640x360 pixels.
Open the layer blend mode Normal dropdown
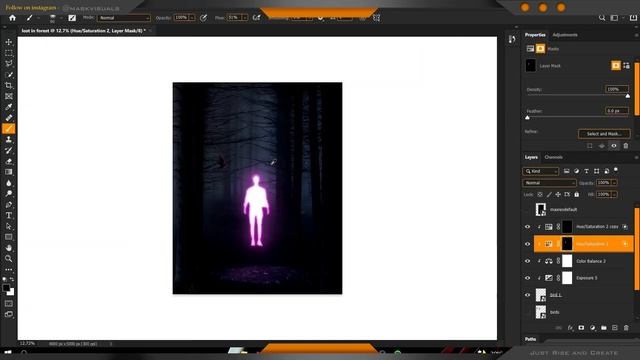[549, 183]
